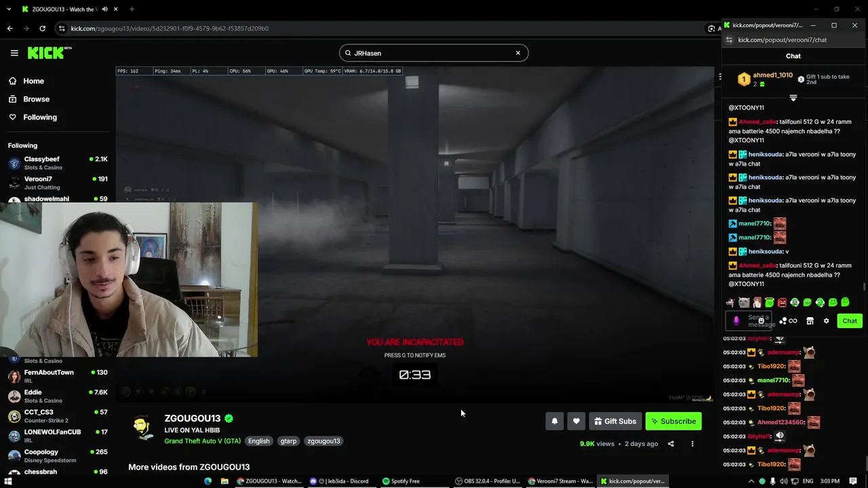Click site info icon in address bar
868x488 pixels.
(62, 28)
